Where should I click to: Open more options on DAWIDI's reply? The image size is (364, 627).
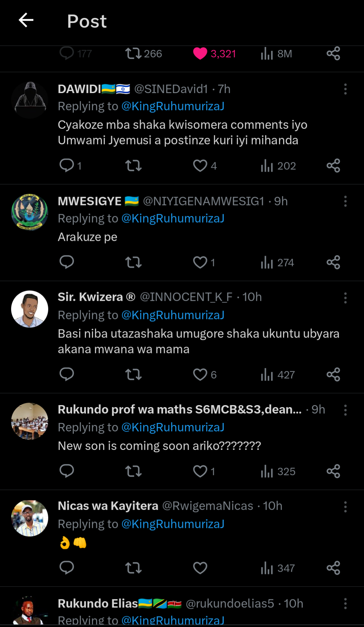[345, 89]
